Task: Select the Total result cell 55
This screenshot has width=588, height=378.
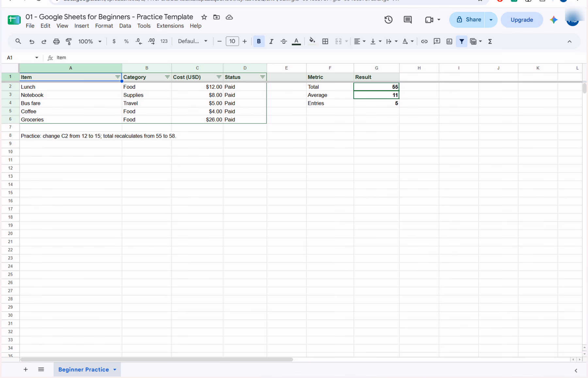Action: (376, 87)
